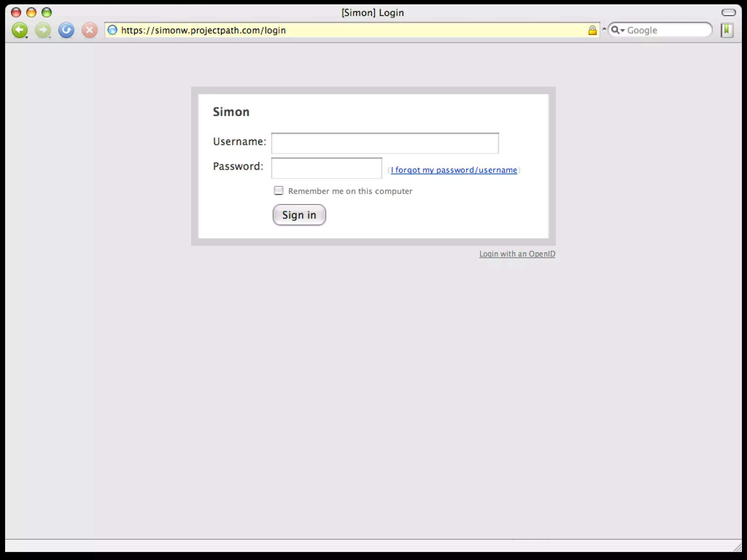The width and height of the screenshot is (747, 560).
Task: Open the search engine dropdown arrow
Action: click(x=622, y=30)
